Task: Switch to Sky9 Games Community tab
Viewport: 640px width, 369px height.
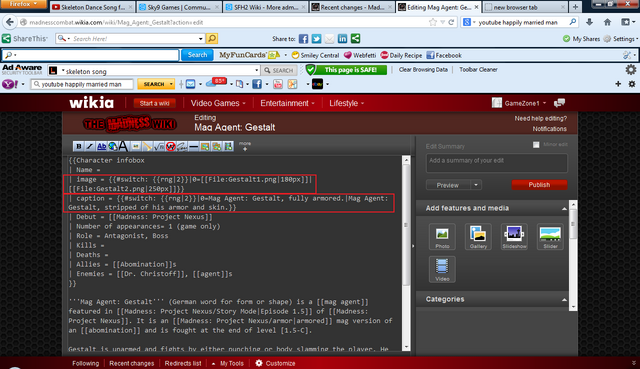Action: [179, 7]
